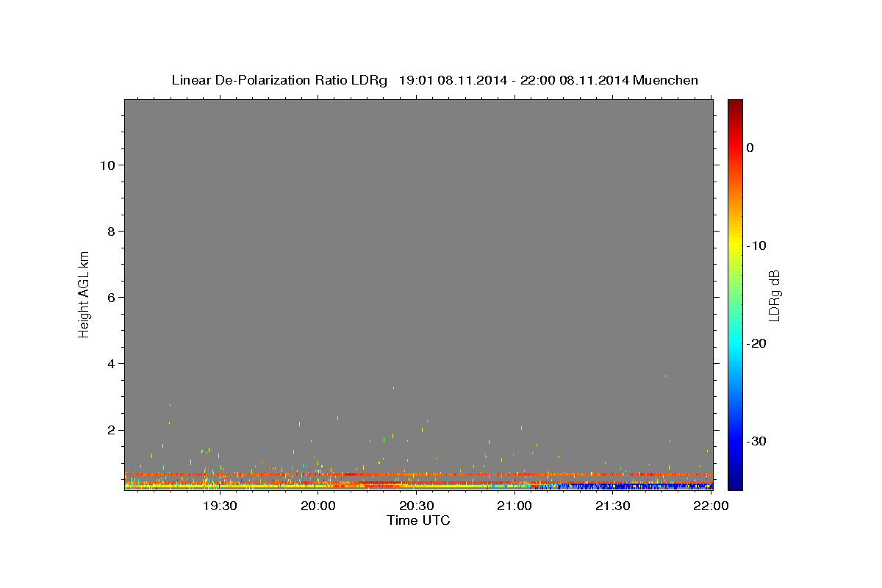Click the 21:00 time tick label
The image size is (882, 588).
coord(514,506)
